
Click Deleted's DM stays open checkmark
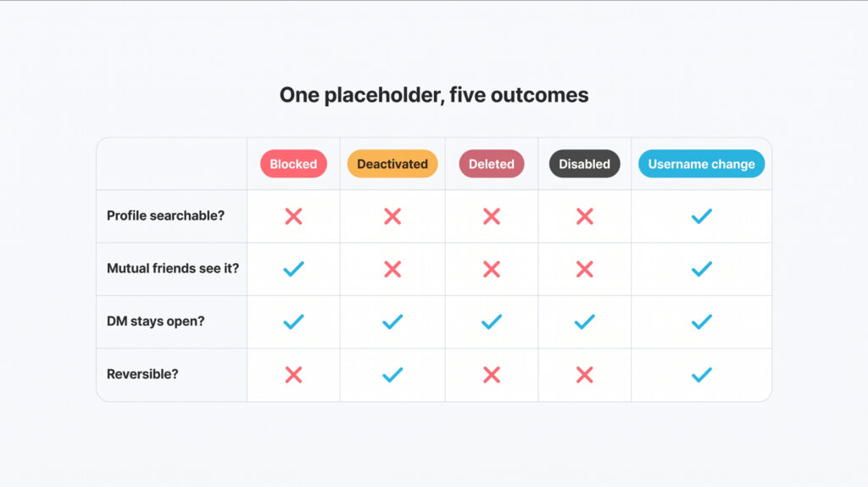click(492, 322)
